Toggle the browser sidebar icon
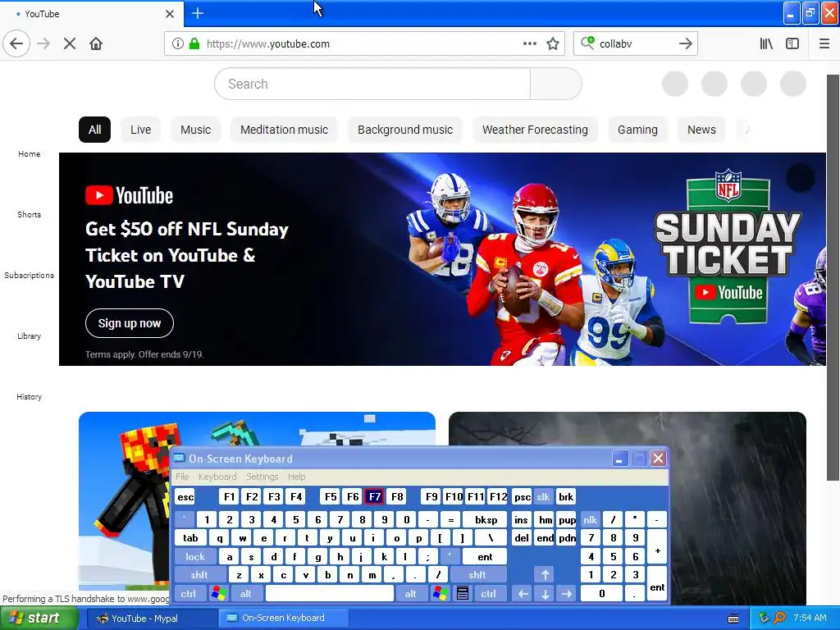The height and width of the screenshot is (630, 840). pos(792,43)
